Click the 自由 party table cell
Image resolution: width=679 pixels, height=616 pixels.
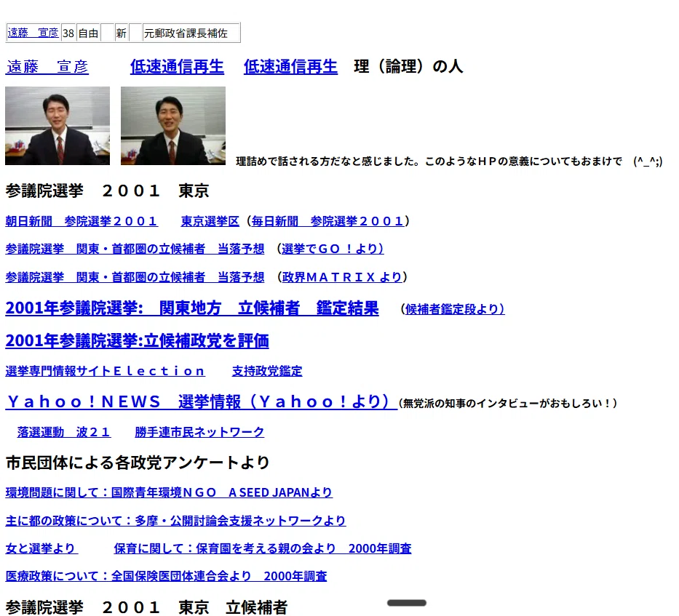88,33
